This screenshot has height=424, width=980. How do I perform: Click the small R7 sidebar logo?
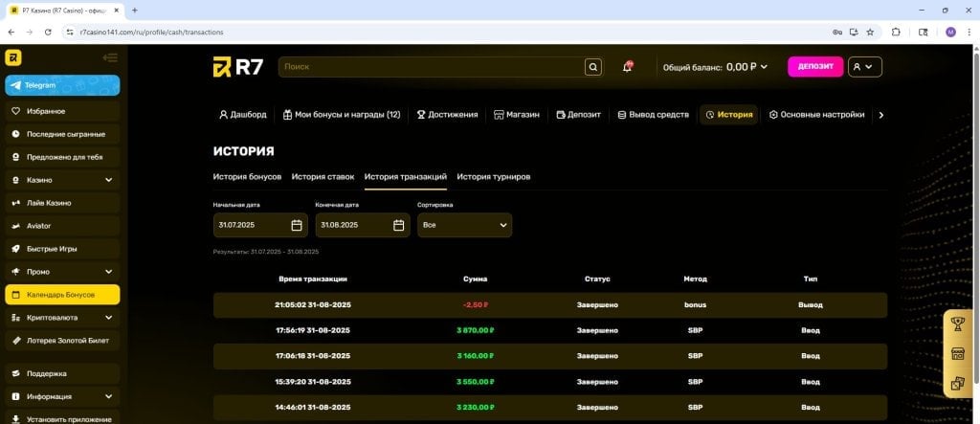click(13, 58)
